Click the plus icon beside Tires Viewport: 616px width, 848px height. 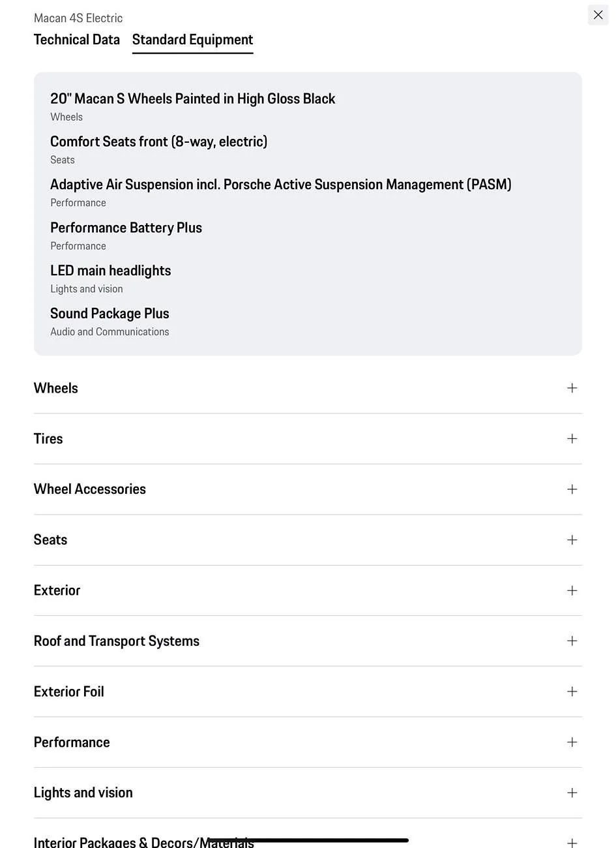pos(572,438)
